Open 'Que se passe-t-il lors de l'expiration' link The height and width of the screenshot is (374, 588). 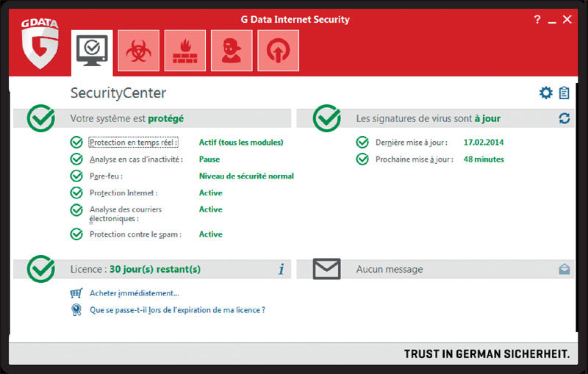tap(177, 310)
